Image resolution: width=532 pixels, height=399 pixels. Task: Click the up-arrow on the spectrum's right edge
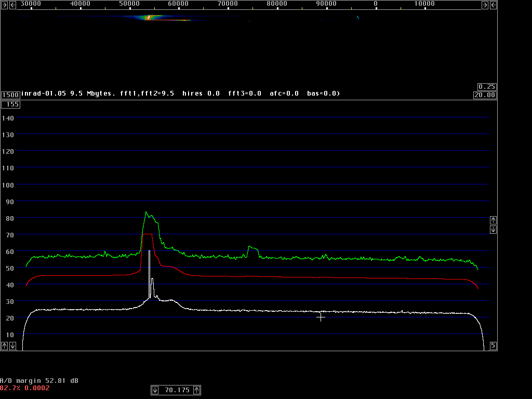point(494,220)
